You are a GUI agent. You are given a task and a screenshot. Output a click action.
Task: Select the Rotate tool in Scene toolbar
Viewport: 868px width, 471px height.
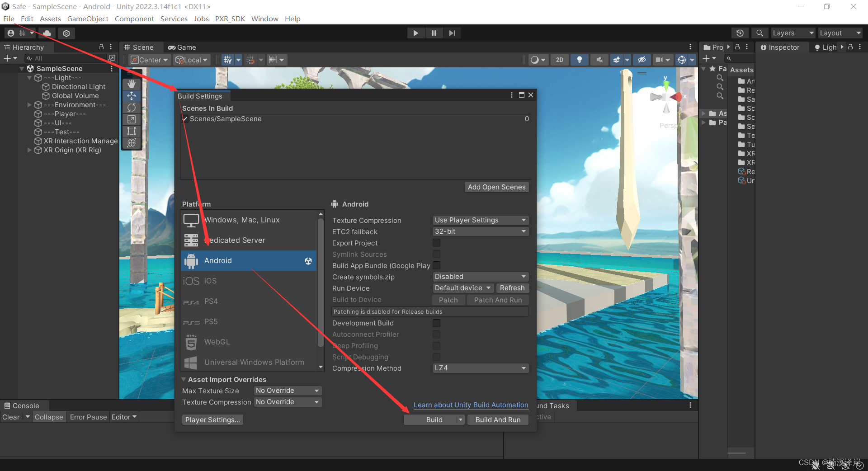click(132, 108)
